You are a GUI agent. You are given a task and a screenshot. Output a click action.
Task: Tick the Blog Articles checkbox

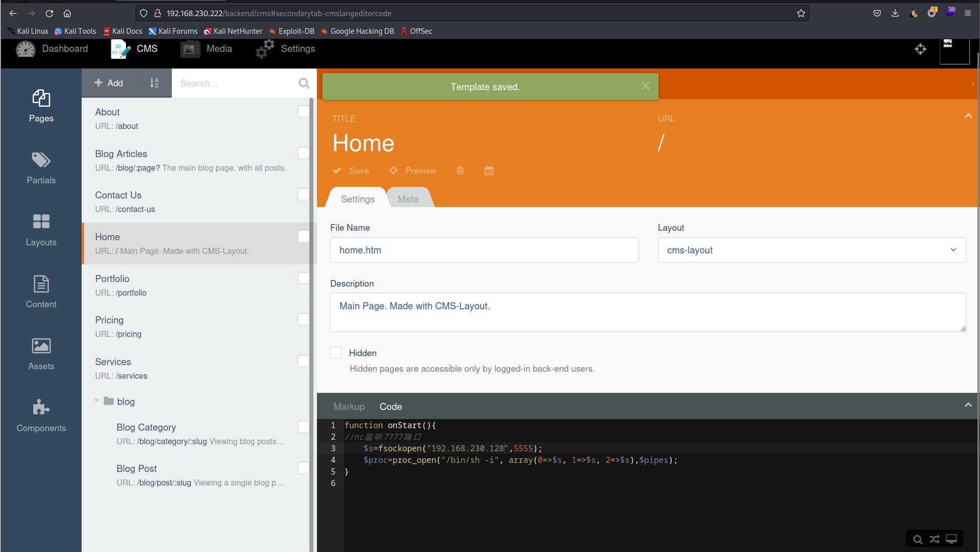(x=304, y=153)
